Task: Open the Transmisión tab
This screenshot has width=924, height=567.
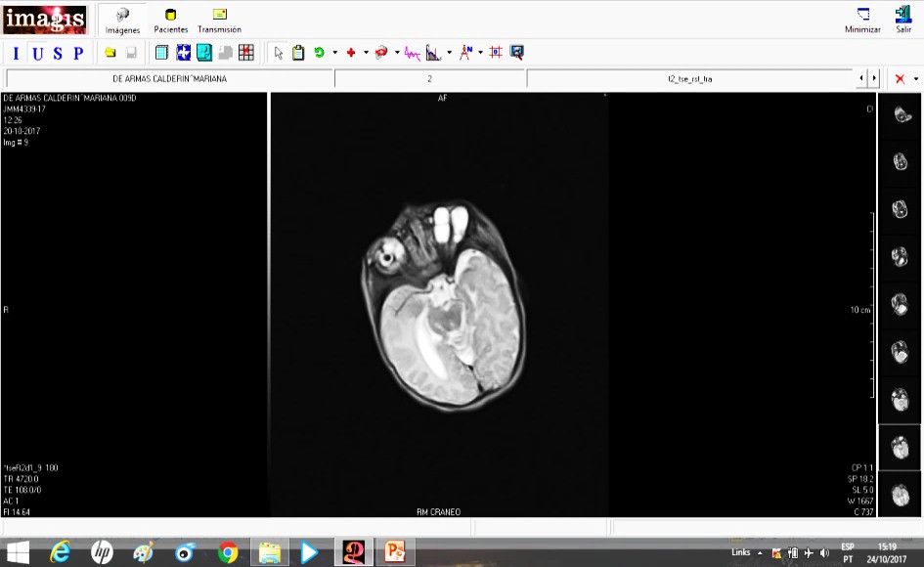Action: click(219, 20)
